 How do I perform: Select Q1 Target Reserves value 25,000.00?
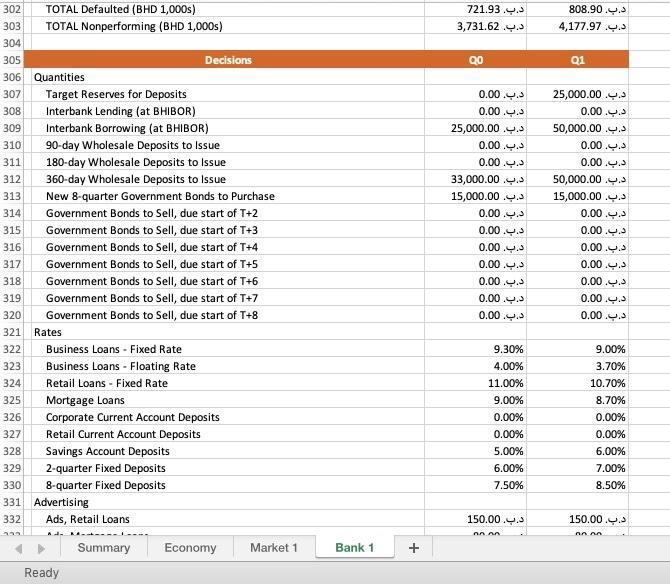click(x=578, y=94)
